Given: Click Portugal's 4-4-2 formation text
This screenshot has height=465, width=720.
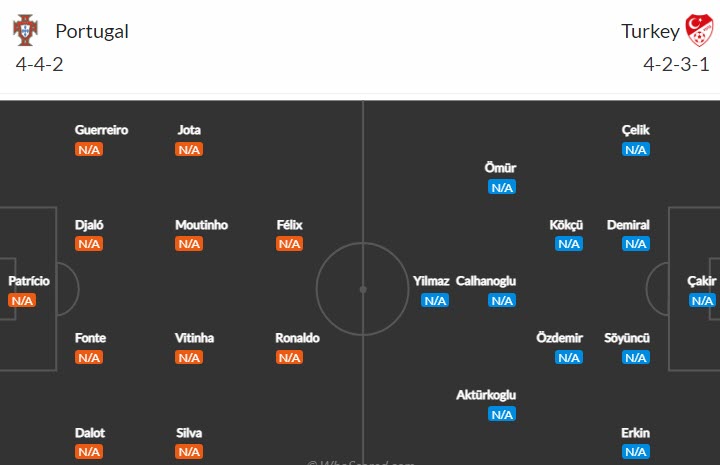Looking at the screenshot, I should click(40, 66).
